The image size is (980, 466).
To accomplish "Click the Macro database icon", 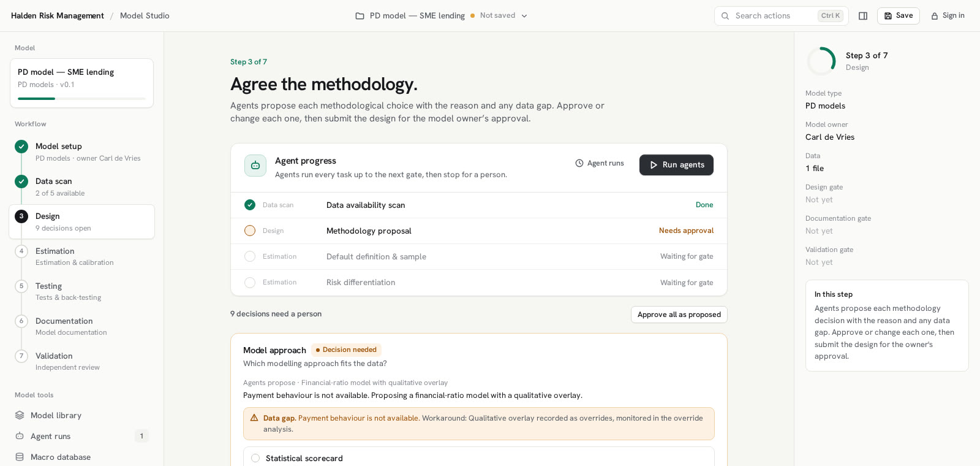I will [x=20, y=457].
